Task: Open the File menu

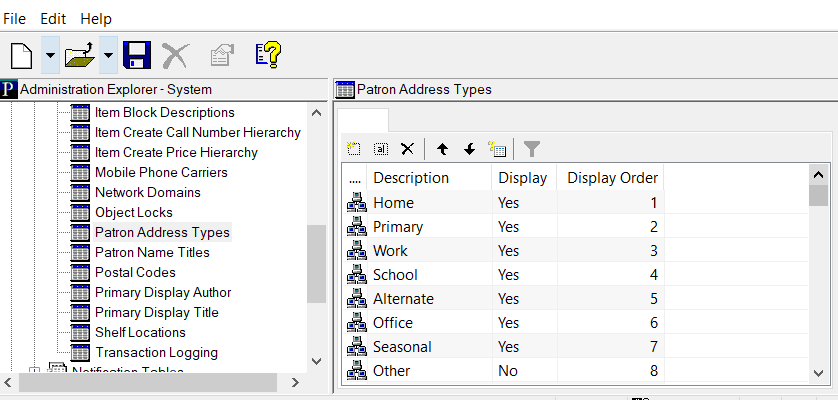Action: 16,19
